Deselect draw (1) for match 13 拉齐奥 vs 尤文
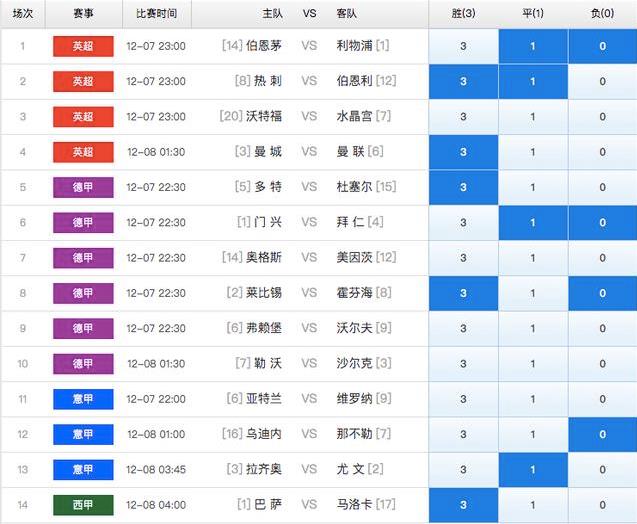The width and height of the screenshot is (637, 524). [533, 470]
